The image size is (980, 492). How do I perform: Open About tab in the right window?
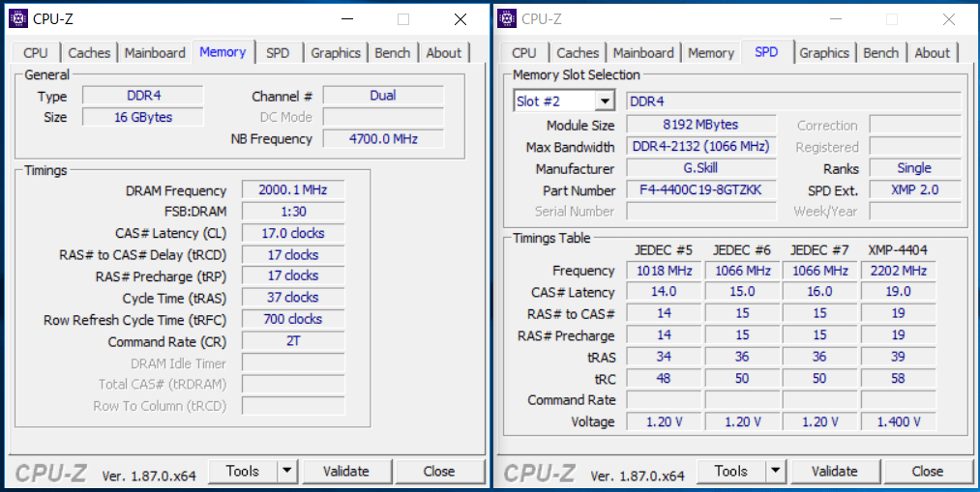coord(933,53)
